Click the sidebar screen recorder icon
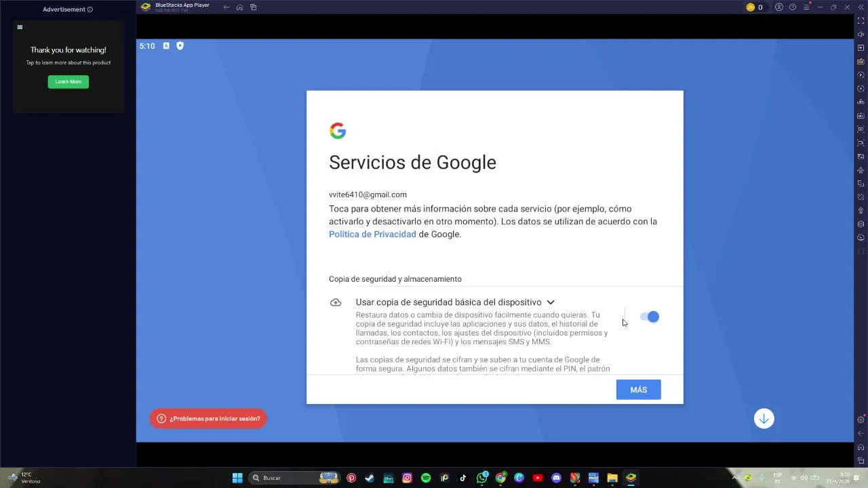The image size is (868, 488). (861, 143)
